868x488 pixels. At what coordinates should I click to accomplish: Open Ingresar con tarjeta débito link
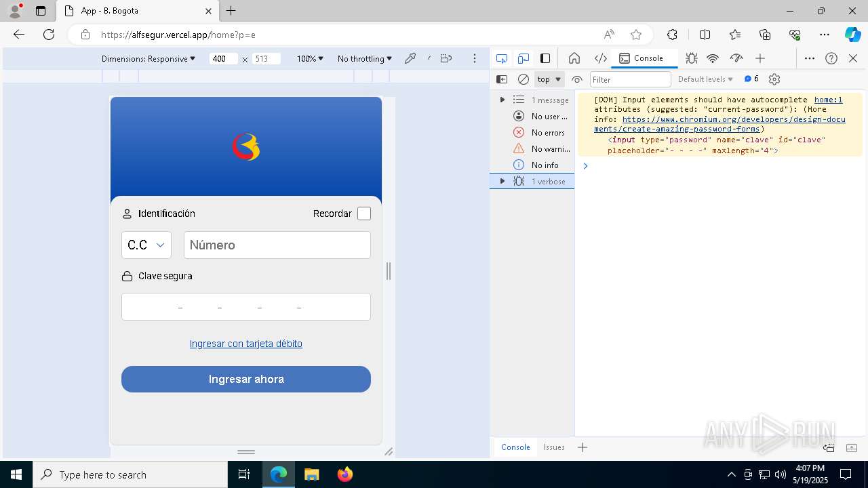(x=246, y=344)
